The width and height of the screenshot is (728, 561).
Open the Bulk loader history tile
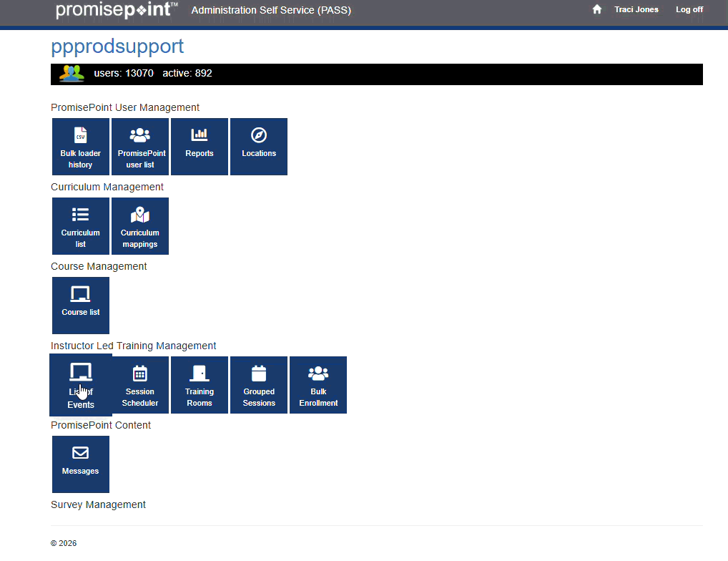click(x=81, y=147)
